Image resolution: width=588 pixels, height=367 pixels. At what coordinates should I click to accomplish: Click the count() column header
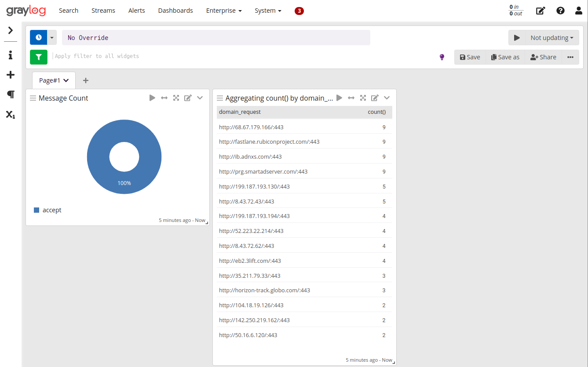[376, 112]
